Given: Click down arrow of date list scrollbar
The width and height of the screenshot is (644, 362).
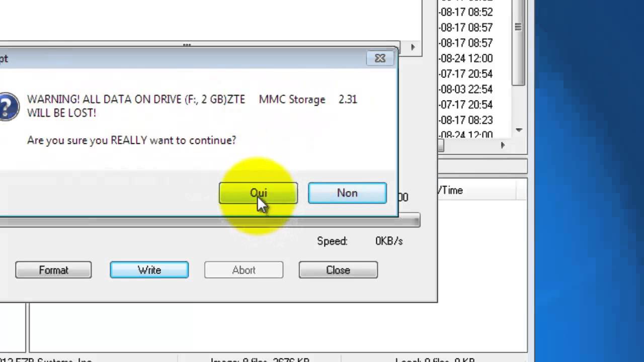Looking at the screenshot, I should tap(519, 130).
